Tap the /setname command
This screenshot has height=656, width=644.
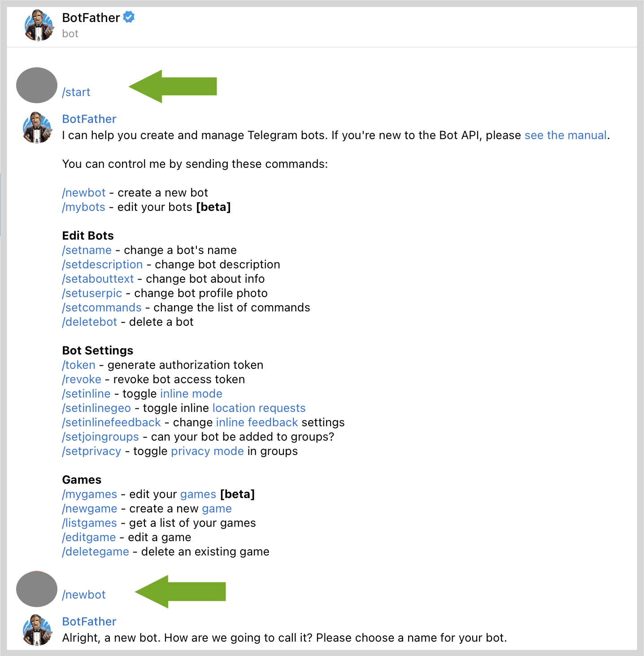tap(87, 250)
